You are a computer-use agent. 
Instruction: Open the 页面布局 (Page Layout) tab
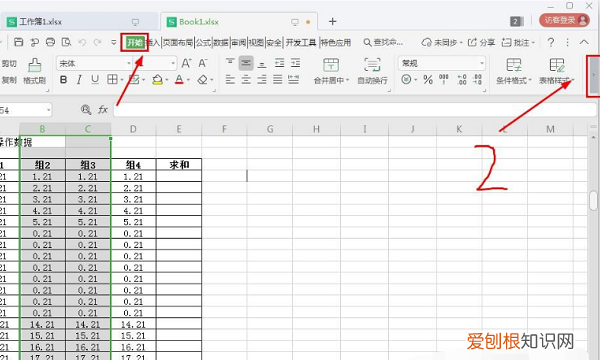(x=178, y=42)
